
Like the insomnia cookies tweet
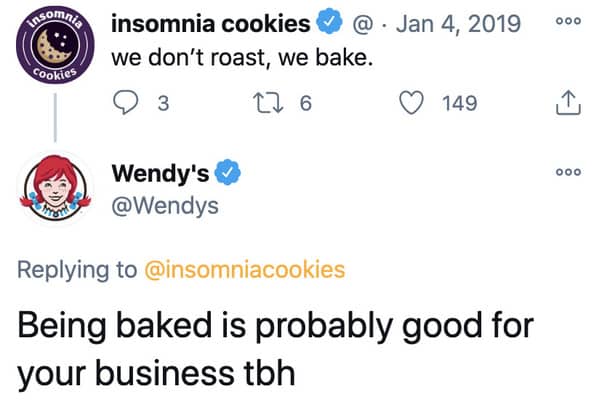(x=411, y=103)
